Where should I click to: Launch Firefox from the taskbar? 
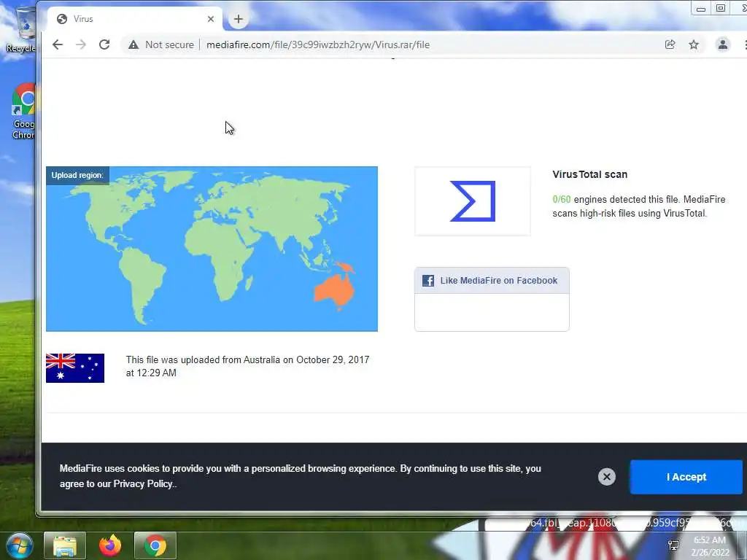coord(110,545)
